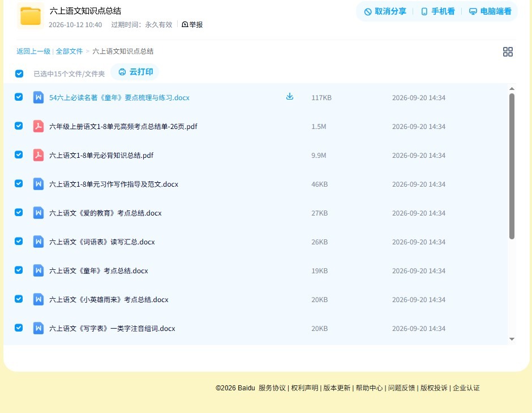Click the 手机看 button
The height and width of the screenshot is (413, 532).
(x=437, y=11)
